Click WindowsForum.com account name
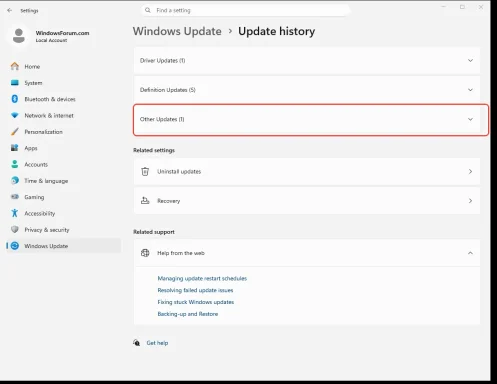Image resolution: width=497 pixels, height=384 pixels. point(62,33)
